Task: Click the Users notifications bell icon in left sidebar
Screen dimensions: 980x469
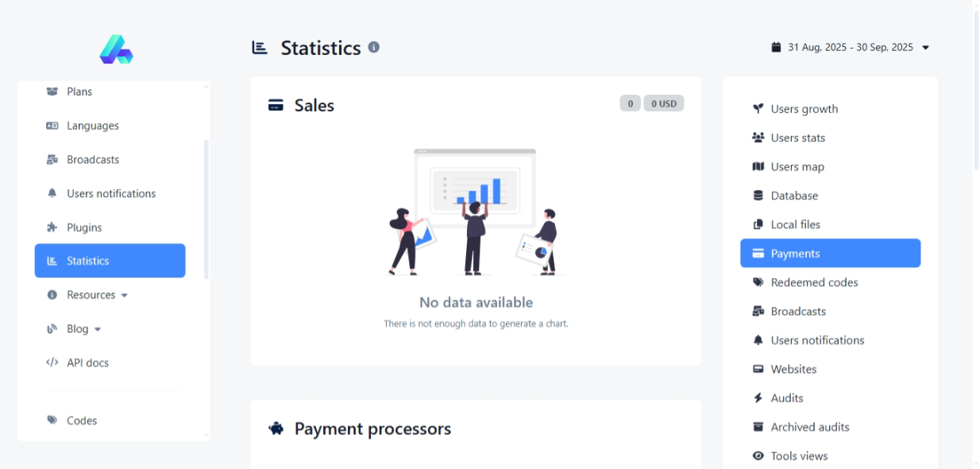Action: tap(52, 193)
